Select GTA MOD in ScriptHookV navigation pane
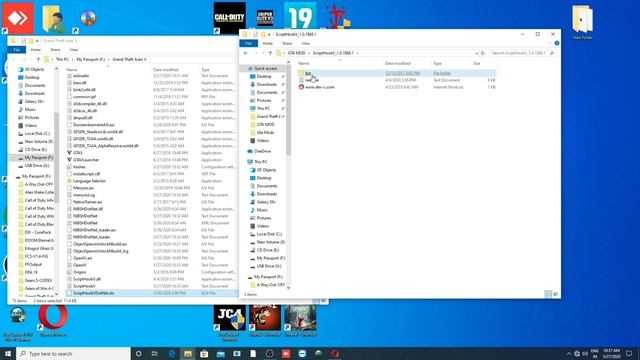The width and height of the screenshot is (640, 360). coord(265,124)
